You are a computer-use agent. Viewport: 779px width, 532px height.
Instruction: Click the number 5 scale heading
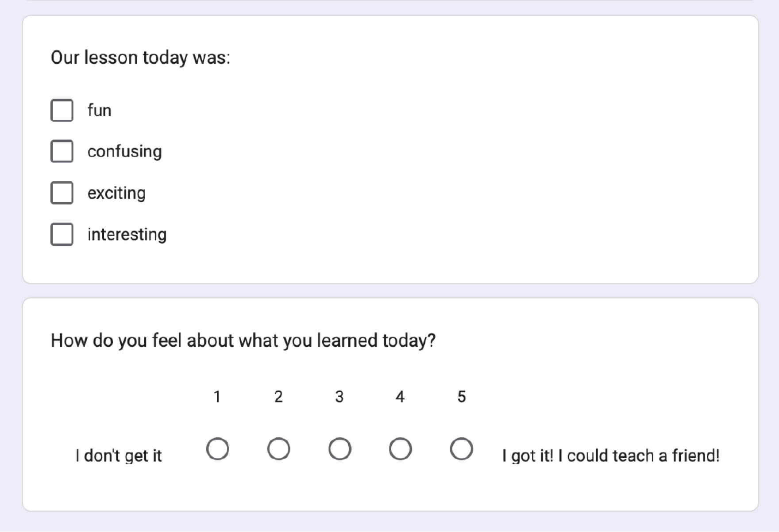[461, 397]
